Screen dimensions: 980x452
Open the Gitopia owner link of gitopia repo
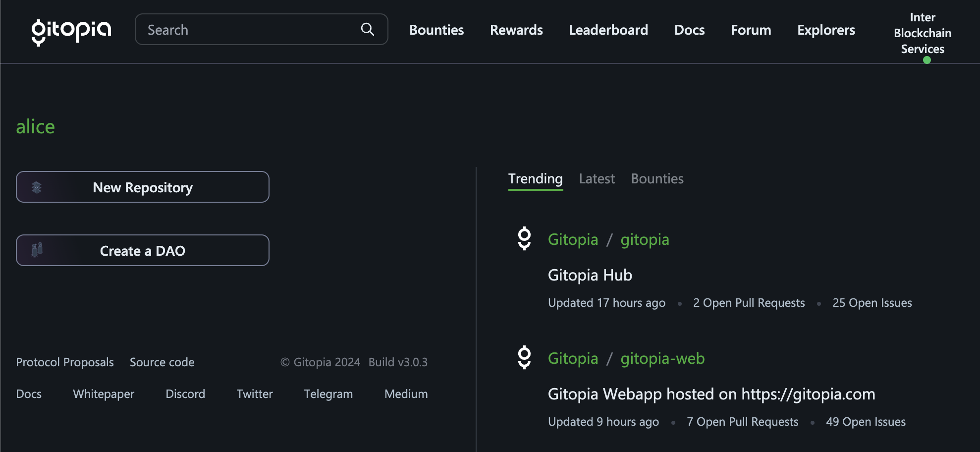coord(573,239)
